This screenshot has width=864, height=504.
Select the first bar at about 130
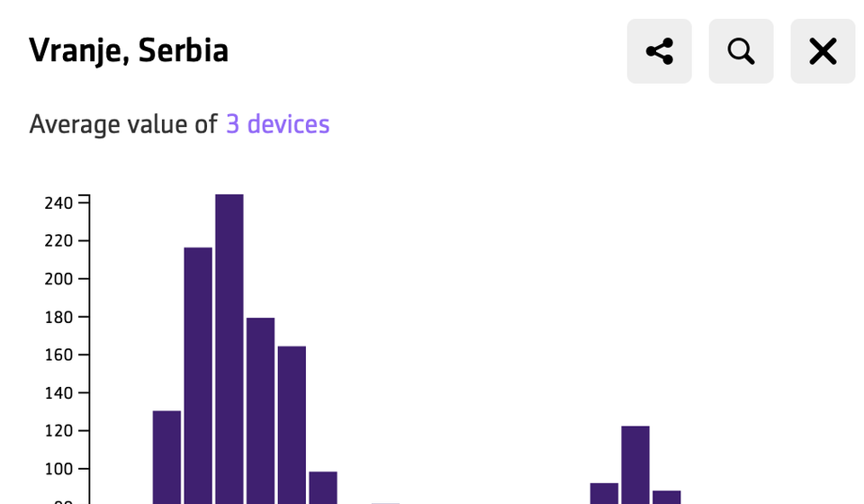[x=166, y=459]
